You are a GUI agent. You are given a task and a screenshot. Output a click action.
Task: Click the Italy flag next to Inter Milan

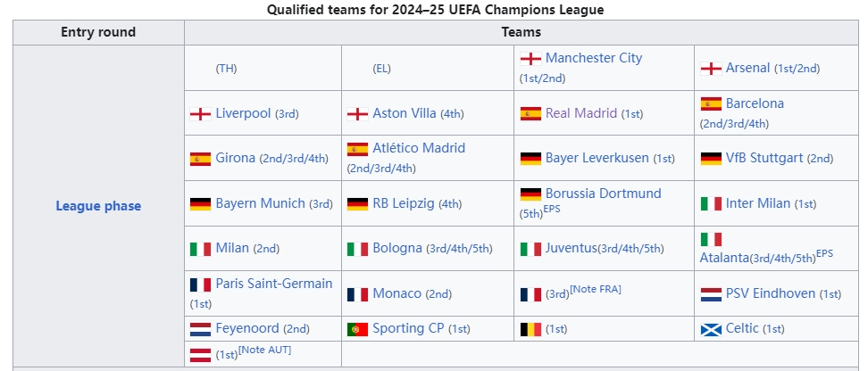click(711, 204)
